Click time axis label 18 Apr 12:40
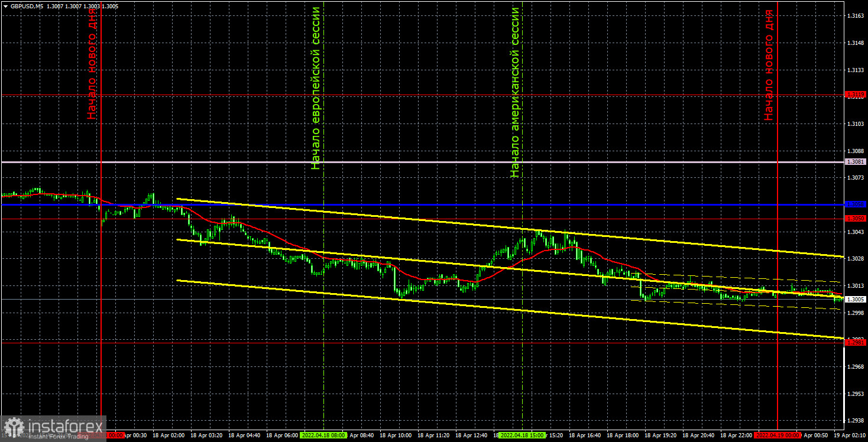Screen dimensions: 868x442 point(471,435)
